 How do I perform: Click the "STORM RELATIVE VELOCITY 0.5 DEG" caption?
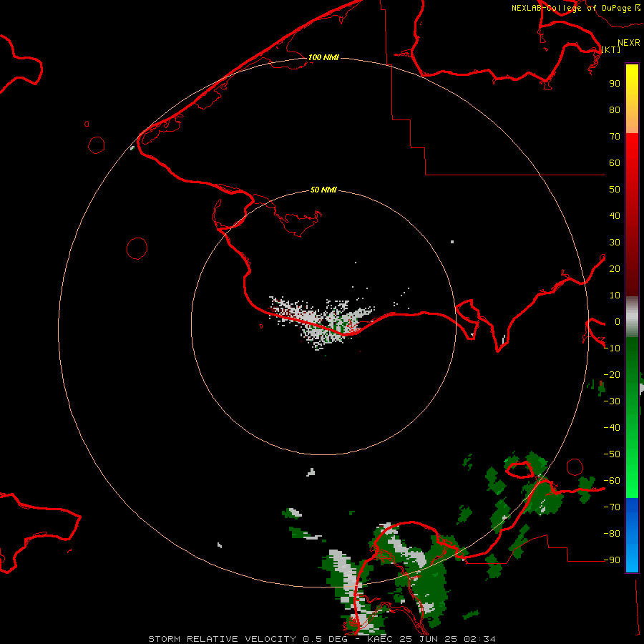[248, 639]
